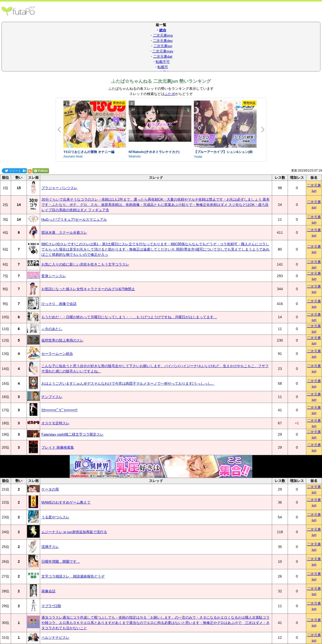322x644 pixels.
Task: Click the blue Twitter tweet button
Action: tap(12, 171)
